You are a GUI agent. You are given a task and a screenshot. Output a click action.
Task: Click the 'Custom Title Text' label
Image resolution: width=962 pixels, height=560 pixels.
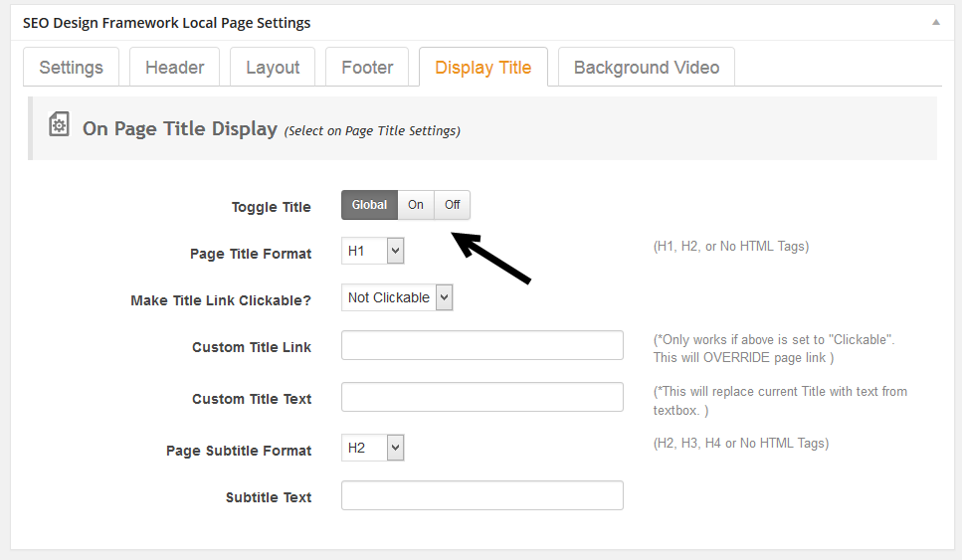coord(252,399)
